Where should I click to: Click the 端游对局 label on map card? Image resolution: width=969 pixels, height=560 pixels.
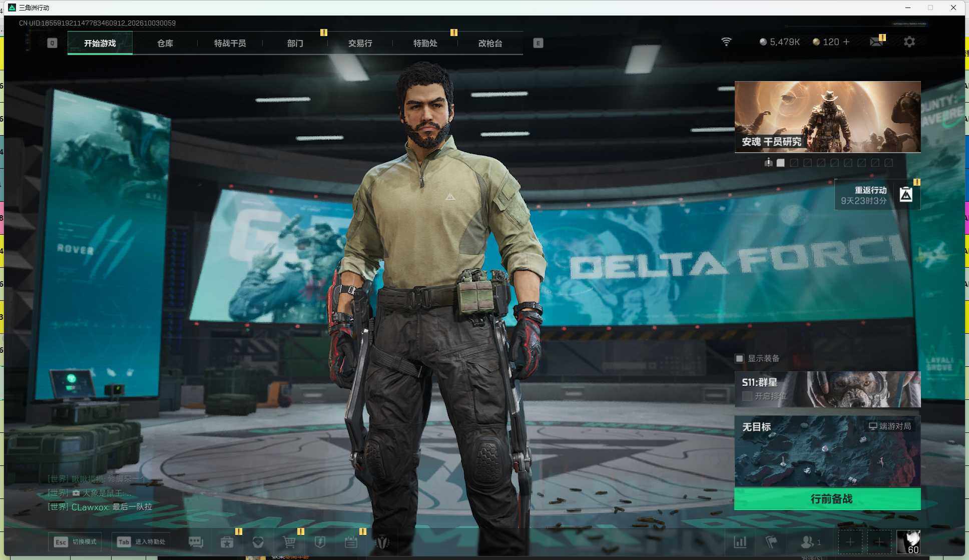pos(890,426)
